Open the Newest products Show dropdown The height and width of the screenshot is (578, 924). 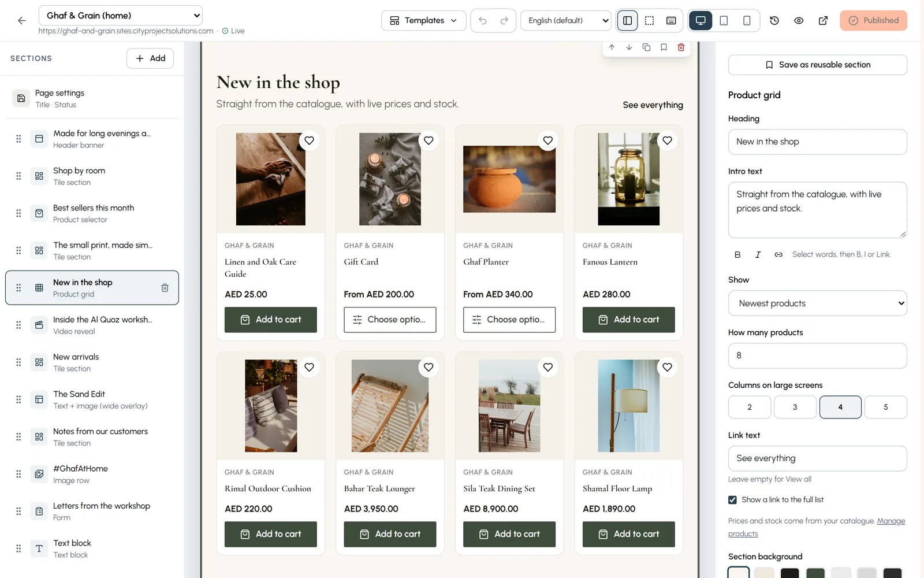(x=817, y=303)
